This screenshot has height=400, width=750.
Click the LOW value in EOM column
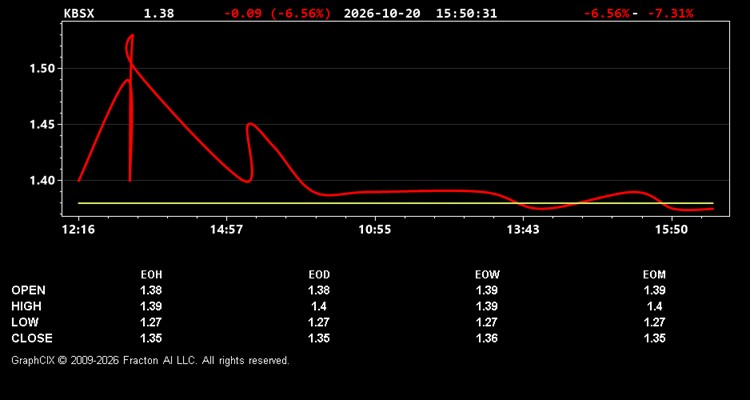[654, 322]
